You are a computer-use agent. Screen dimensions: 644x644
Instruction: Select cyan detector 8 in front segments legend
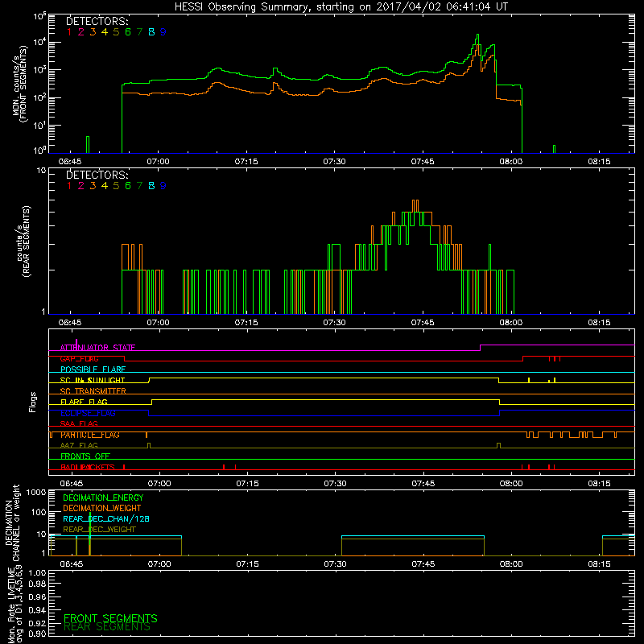(x=151, y=32)
